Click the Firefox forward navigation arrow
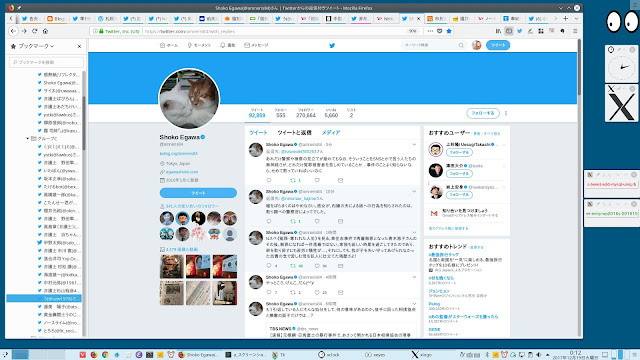Viewport: 640px width, 360px height. (24, 31)
